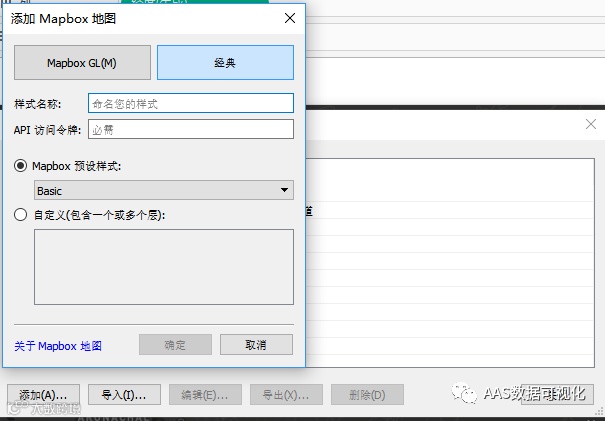Viewport: 605px width, 421px height.
Task: Click the 导出(X)... button
Action: (286, 394)
